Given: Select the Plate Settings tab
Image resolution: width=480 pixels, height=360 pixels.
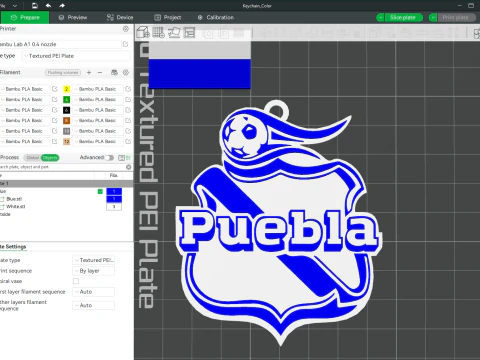Looking at the screenshot, I should coord(13,247).
